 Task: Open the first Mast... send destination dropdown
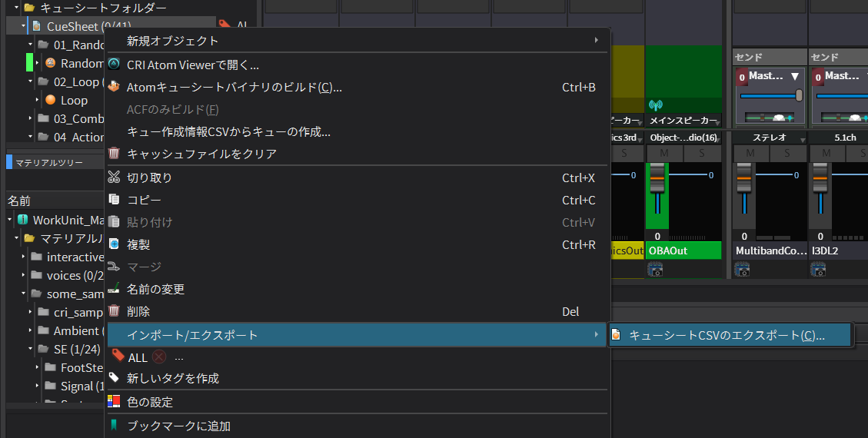click(x=795, y=76)
